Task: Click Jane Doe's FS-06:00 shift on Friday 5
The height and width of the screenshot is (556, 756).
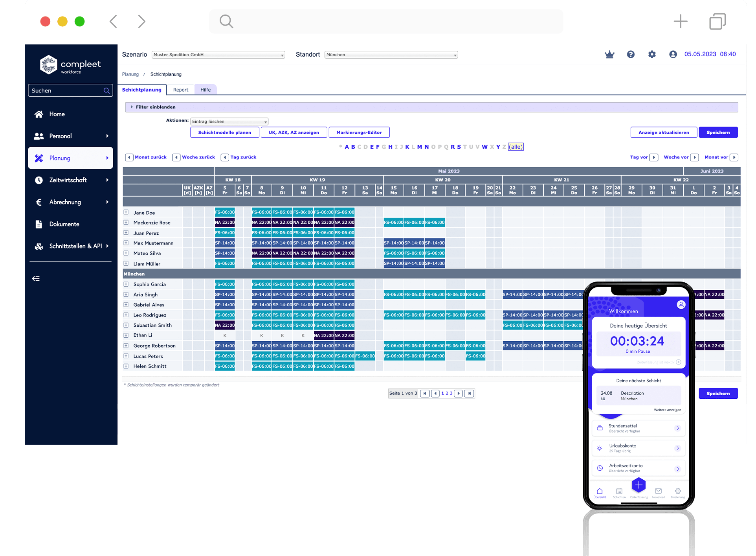Action: coord(225,212)
